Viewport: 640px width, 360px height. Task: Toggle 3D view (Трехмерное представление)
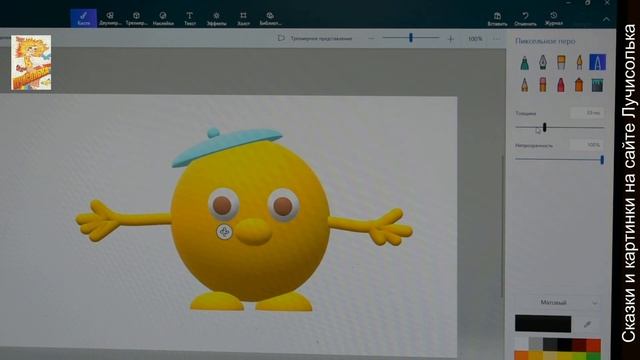tap(315, 38)
